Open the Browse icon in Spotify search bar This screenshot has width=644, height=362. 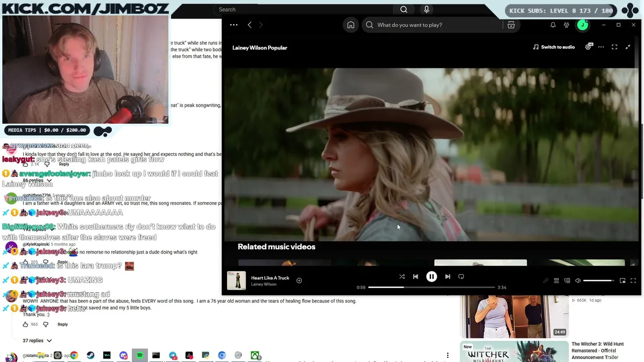coord(511,25)
